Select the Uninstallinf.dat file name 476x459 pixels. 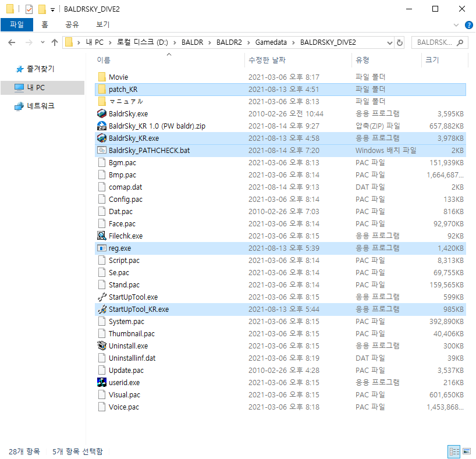[x=132, y=358]
